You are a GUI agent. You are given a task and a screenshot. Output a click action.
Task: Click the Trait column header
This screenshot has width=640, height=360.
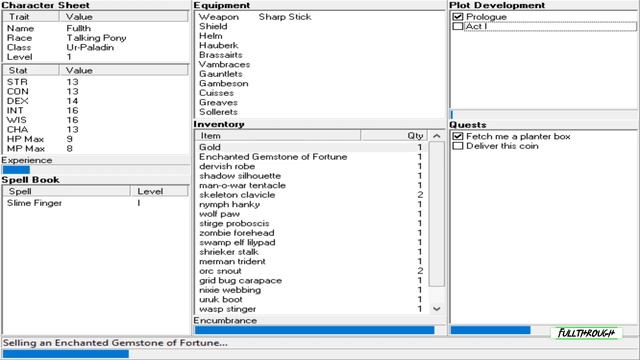pos(31,17)
